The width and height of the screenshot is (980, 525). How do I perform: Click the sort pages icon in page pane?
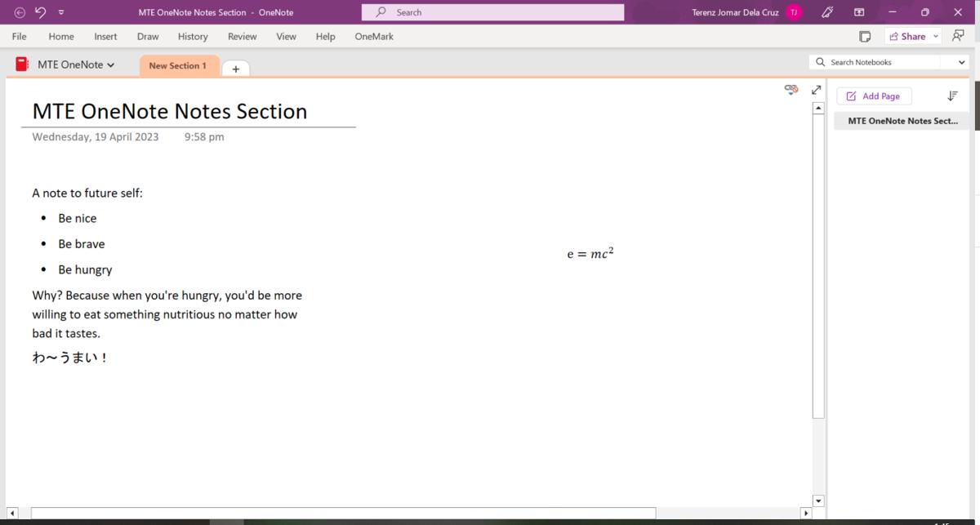click(951, 96)
